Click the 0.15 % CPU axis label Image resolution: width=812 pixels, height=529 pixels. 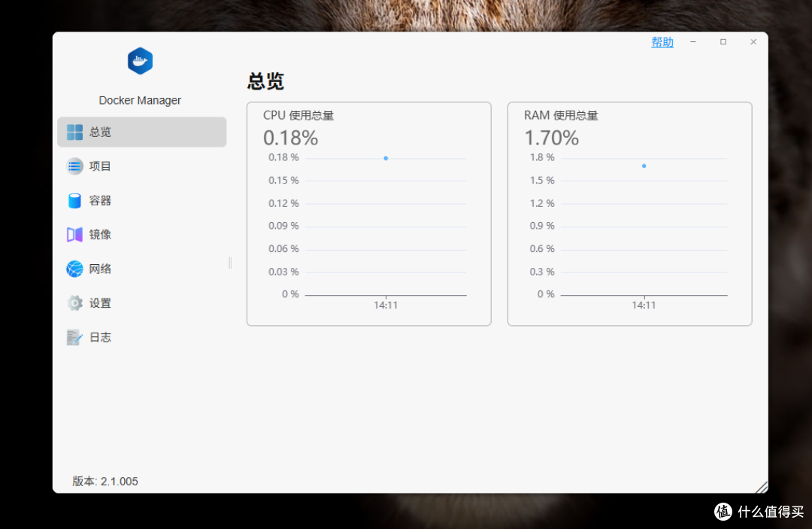tap(283, 181)
